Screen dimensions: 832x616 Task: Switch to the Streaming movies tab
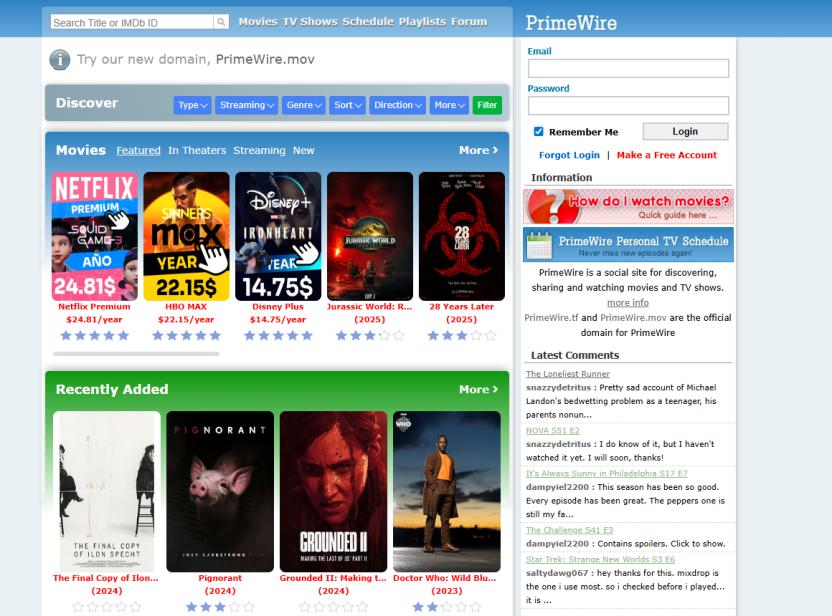click(259, 151)
